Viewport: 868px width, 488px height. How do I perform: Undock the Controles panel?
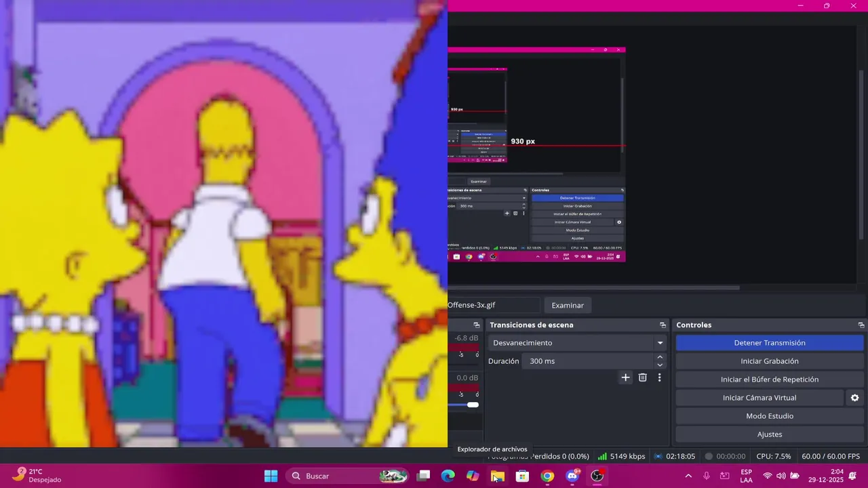pyautogui.click(x=861, y=325)
